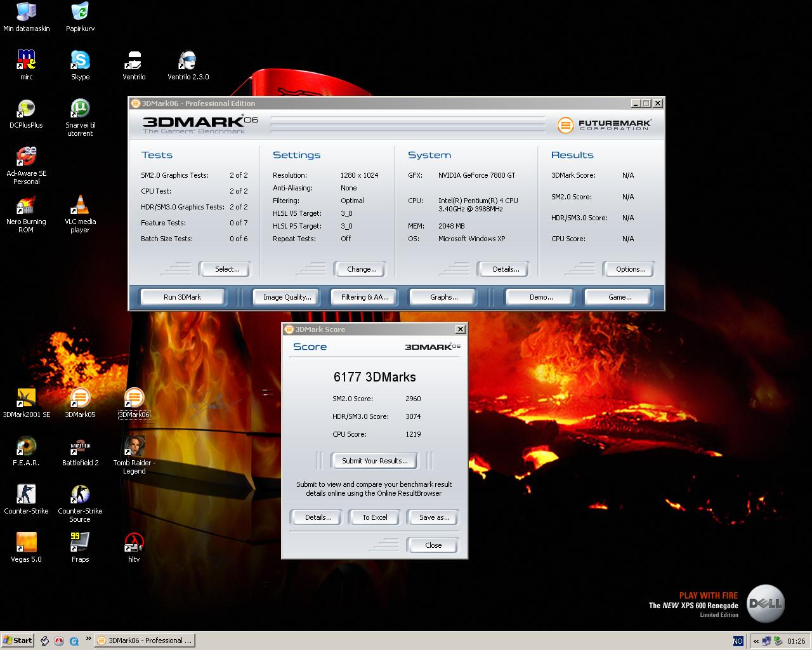Click the Game... button
Viewport: 812px width, 650px height.
coord(619,297)
